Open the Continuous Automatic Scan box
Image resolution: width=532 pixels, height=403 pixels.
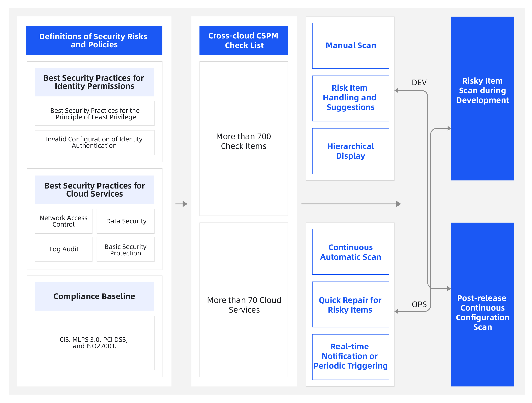click(x=350, y=252)
